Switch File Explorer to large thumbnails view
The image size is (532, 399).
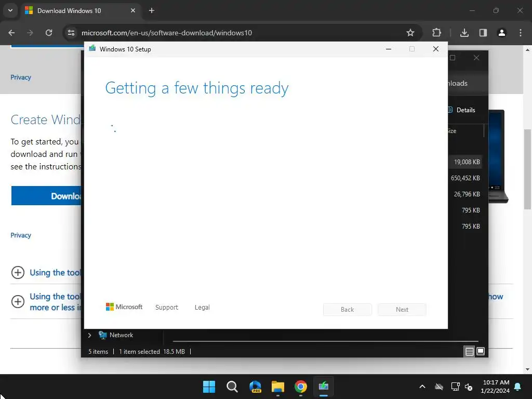click(481, 352)
